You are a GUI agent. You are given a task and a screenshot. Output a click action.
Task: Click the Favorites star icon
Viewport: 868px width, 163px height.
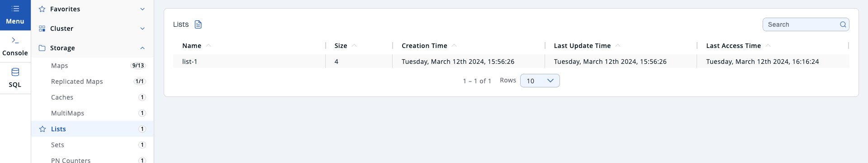tap(42, 9)
